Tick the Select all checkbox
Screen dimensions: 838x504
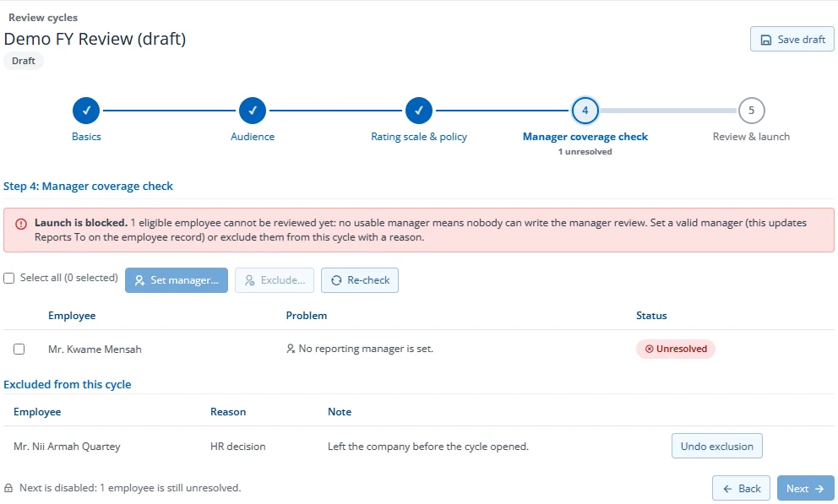(x=9, y=278)
